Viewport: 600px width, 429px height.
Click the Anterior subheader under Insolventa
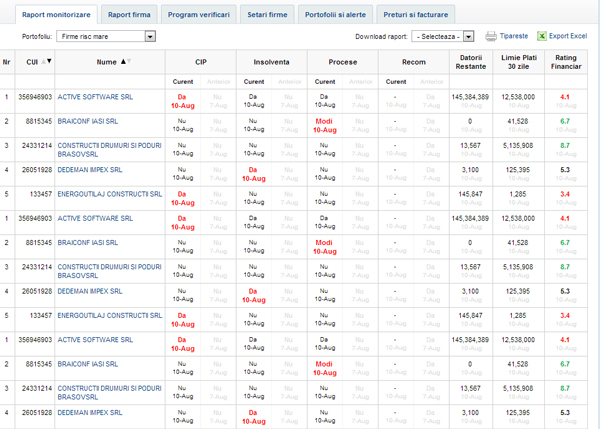click(x=290, y=82)
